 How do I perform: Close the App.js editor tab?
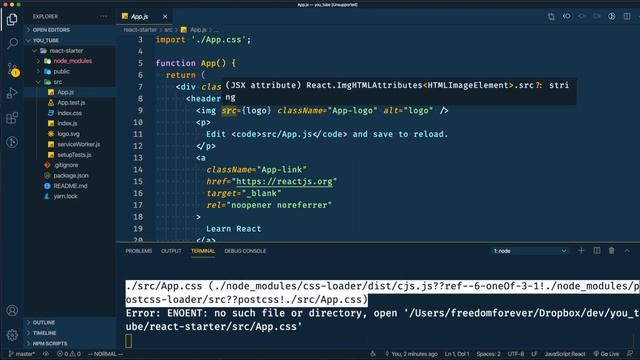tap(165, 17)
